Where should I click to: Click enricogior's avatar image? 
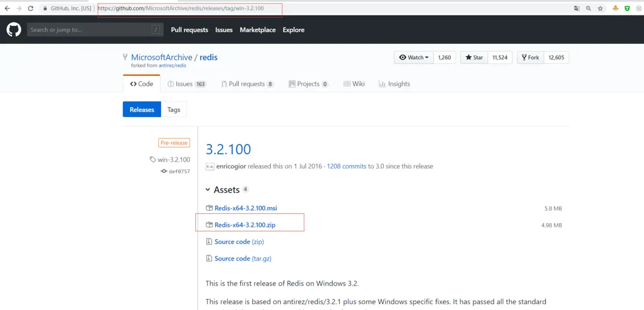210,166
